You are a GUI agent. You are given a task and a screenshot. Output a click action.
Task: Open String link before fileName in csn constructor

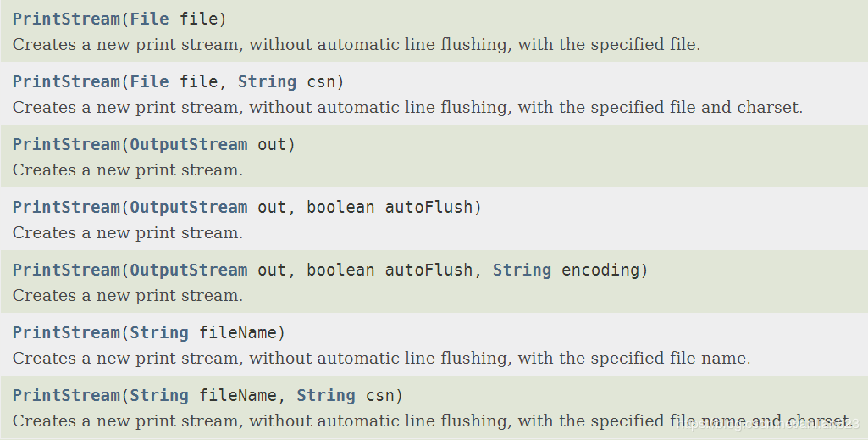coord(159,394)
